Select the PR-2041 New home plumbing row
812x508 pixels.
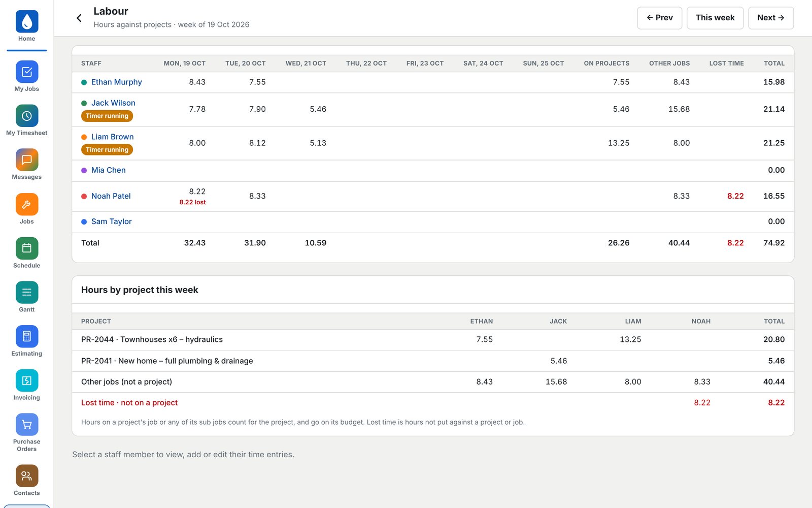coord(433,361)
